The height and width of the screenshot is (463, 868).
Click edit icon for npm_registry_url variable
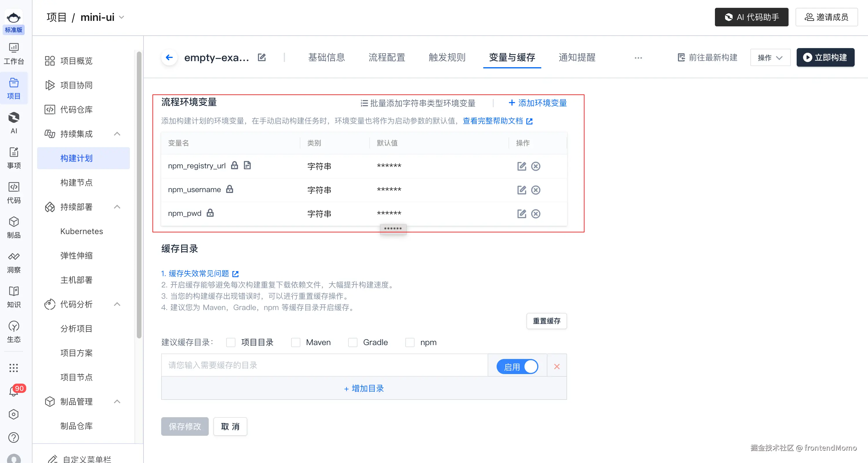521,166
